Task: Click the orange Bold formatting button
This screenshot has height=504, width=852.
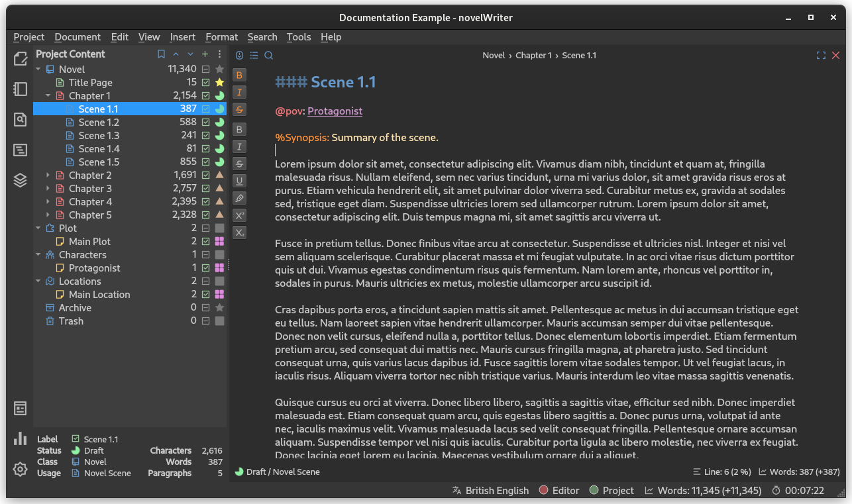Action: (x=239, y=75)
